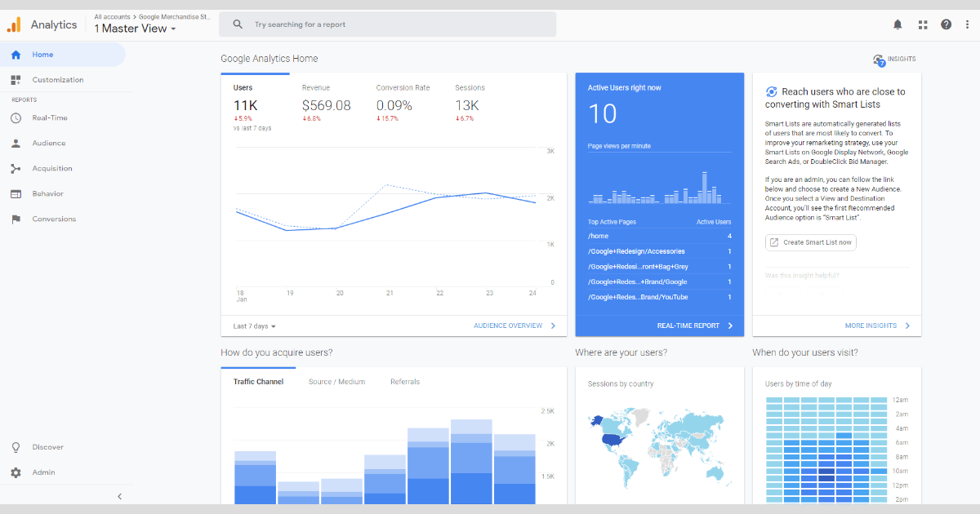Open the Audience Overview link
980x514 pixels.
(x=508, y=326)
